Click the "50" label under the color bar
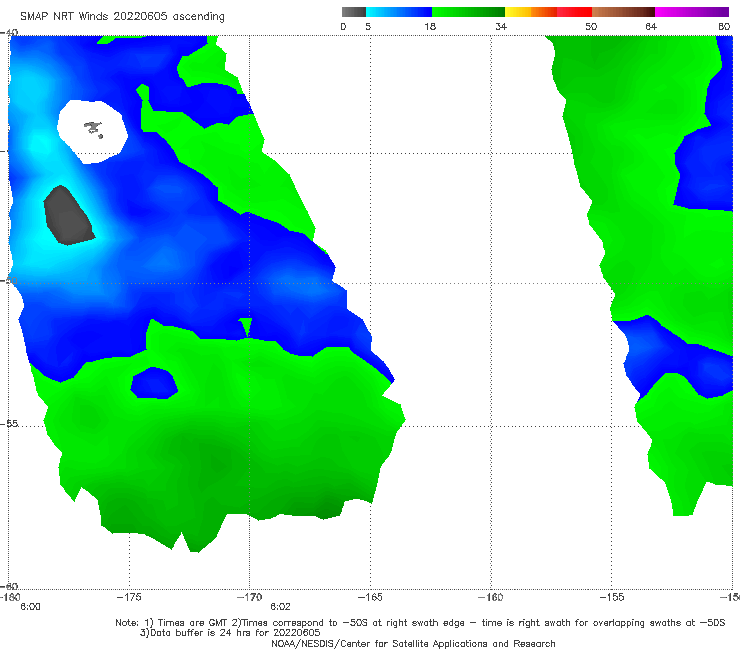The width and height of the screenshot is (740, 650). pyautogui.click(x=591, y=26)
